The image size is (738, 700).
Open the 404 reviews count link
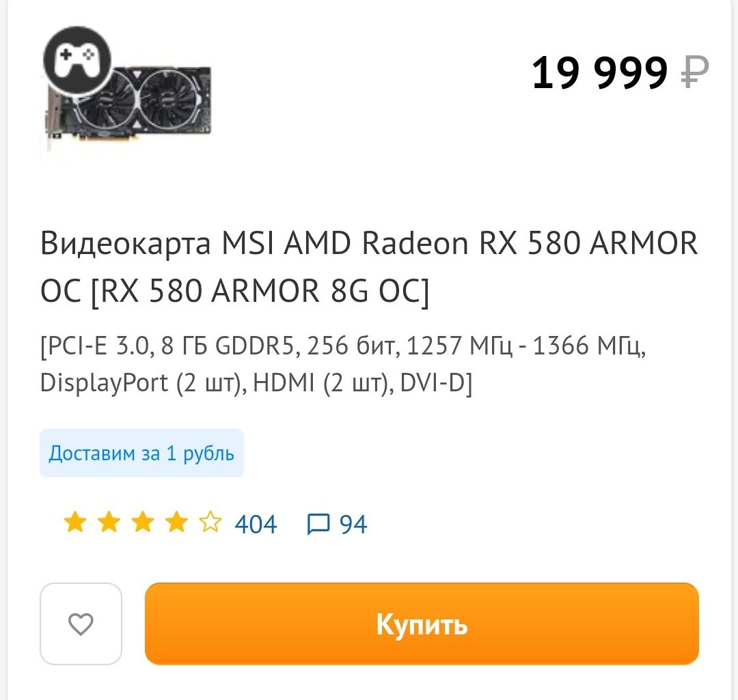[256, 524]
